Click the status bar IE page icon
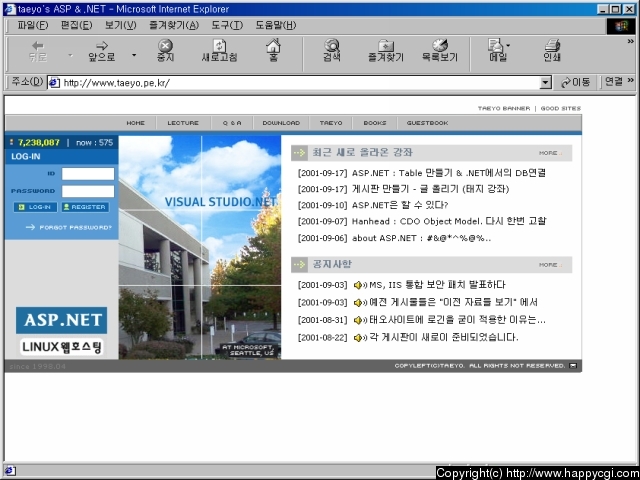The image size is (640, 480). click(10, 471)
